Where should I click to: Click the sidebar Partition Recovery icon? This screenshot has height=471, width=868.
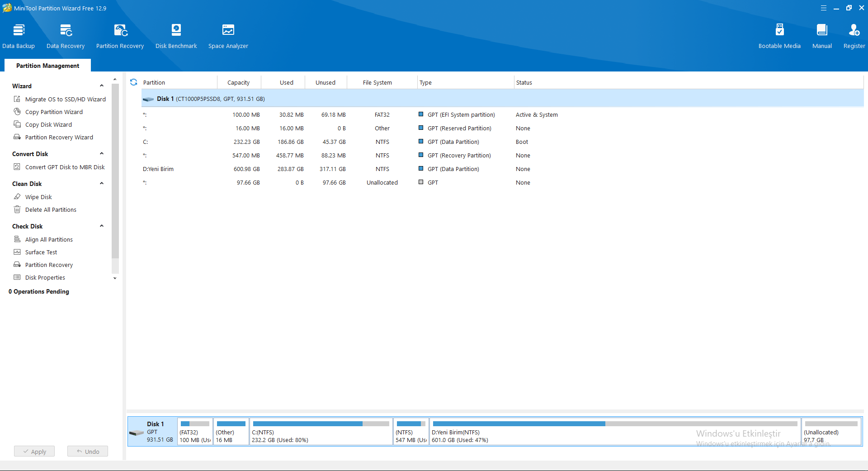point(17,265)
